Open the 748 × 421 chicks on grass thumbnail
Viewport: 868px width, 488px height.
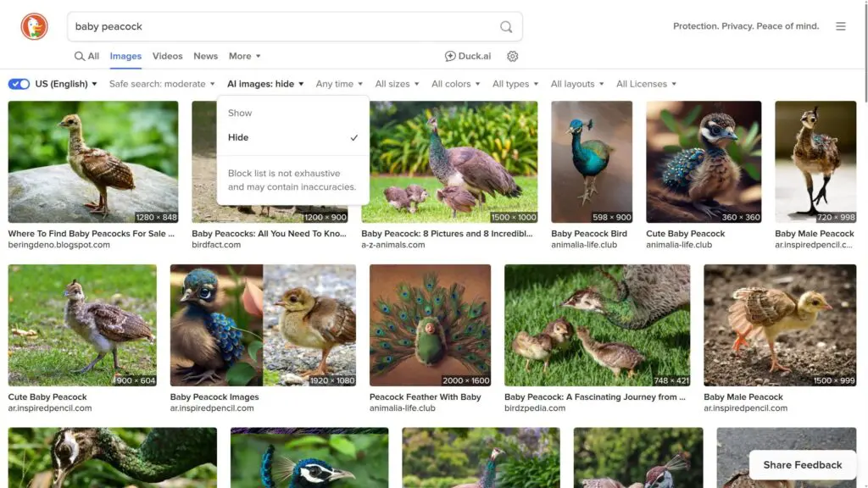tap(598, 325)
